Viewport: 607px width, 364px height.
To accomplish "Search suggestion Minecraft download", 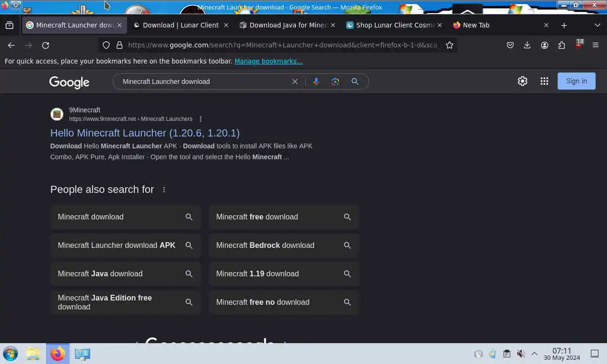I will click(x=126, y=217).
